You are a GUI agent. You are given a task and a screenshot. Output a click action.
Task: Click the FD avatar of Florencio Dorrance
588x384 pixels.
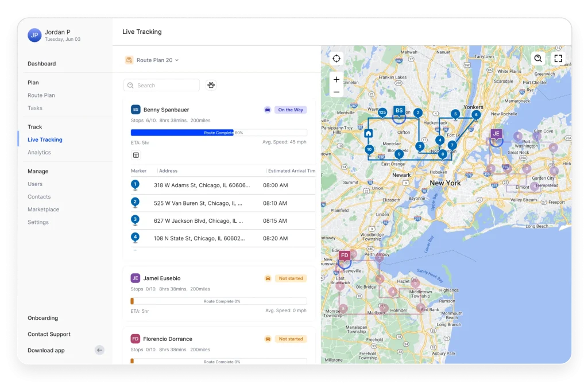coord(136,339)
